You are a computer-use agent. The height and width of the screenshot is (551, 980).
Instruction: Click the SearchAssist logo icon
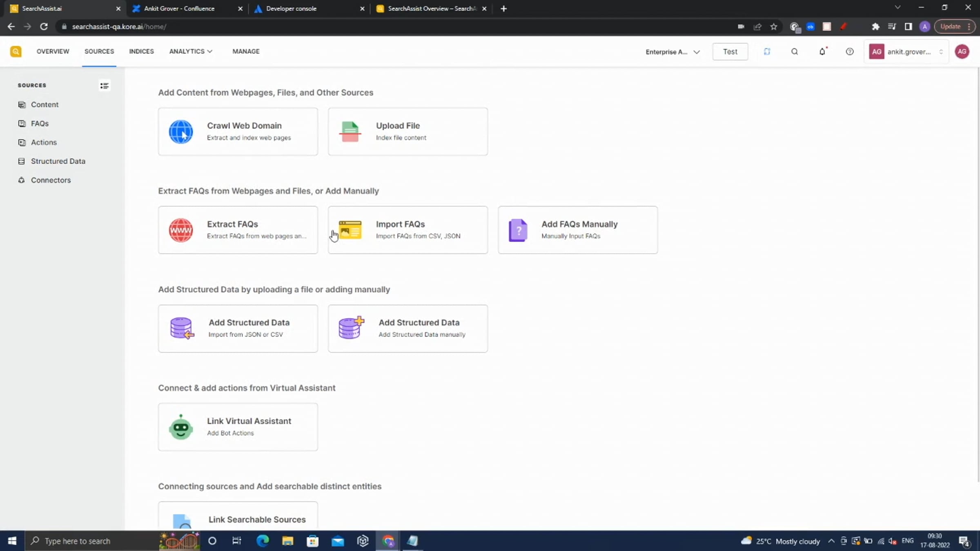[16, 51]
